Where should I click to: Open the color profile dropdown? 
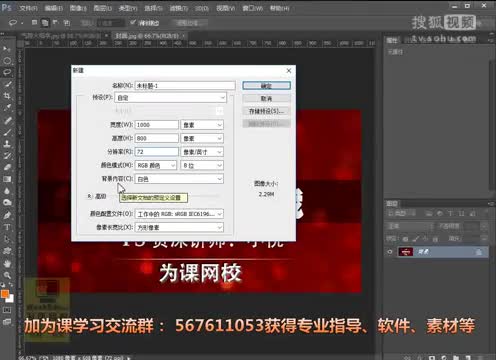(x=179, y=214)
